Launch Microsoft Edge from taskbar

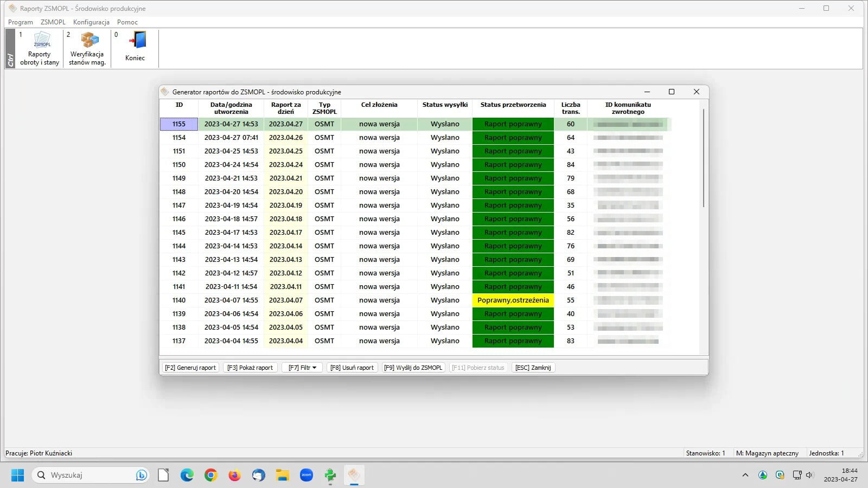coord(187,476)
